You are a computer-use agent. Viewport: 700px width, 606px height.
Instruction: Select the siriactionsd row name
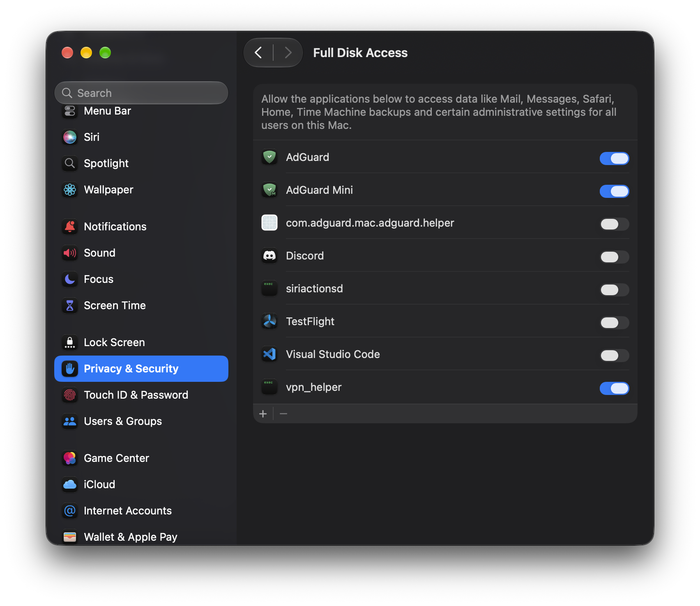314,289
